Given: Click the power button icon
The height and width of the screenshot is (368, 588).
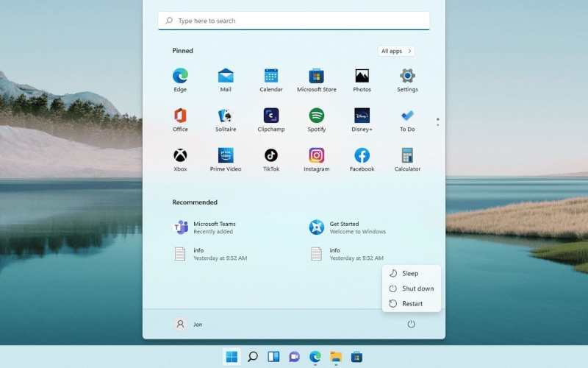Looking at the screenshot, I should (411, 324).
